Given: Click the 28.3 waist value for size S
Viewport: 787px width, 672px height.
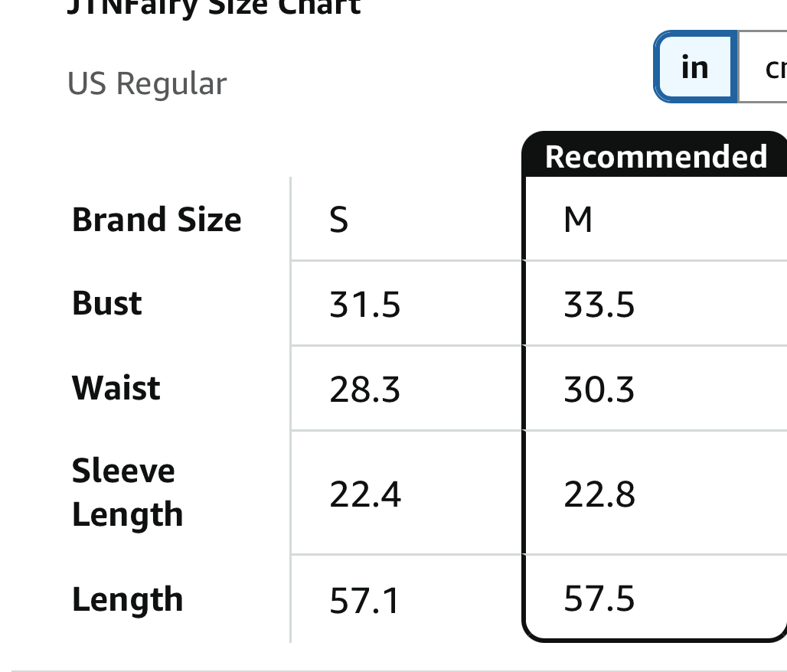Looking at the screenshot, I should click(x=365, y=390).
